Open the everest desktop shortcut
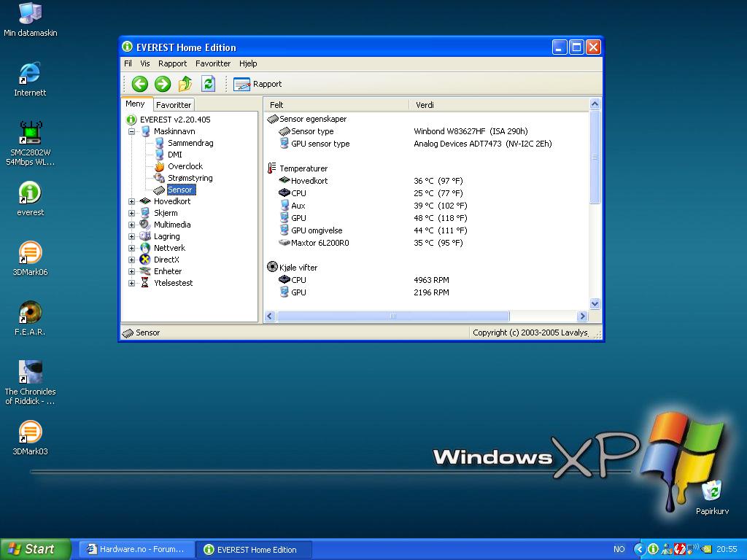This screenshot has height=560, width=747. coord(30,199)
